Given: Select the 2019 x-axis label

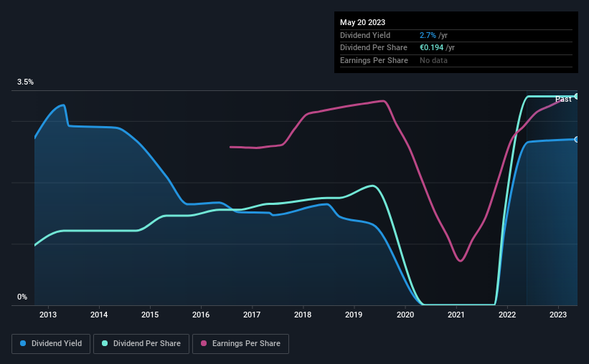Looking at the screenshot, I should click(x=354, y=315).
